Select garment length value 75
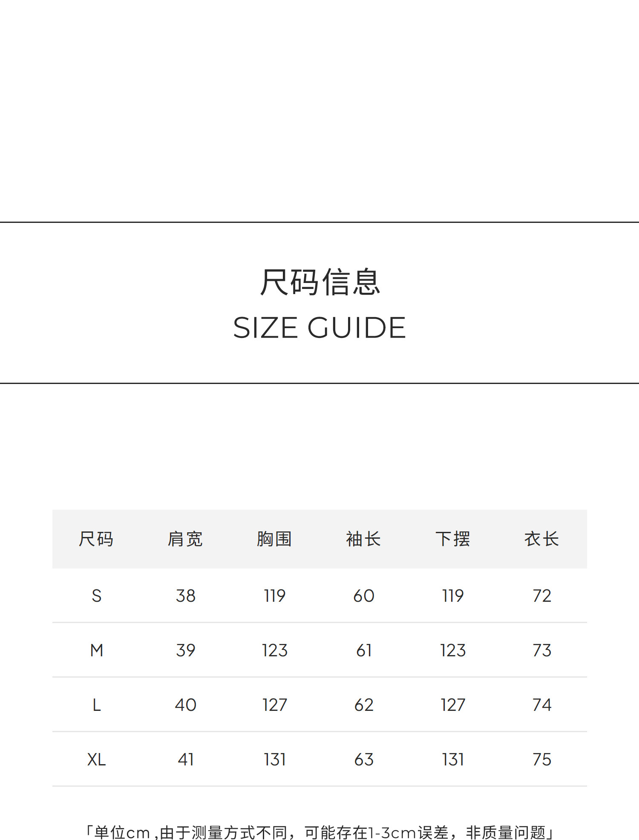Image resolution: width=639 pixels, height=840 pixels. click(542, 759)
